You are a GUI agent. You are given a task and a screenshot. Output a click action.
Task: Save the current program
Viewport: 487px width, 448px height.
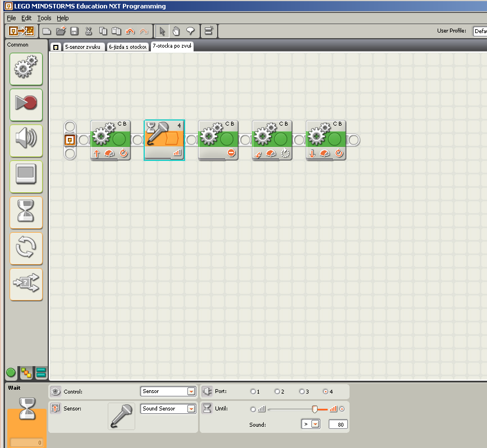[x=74, y=31]
